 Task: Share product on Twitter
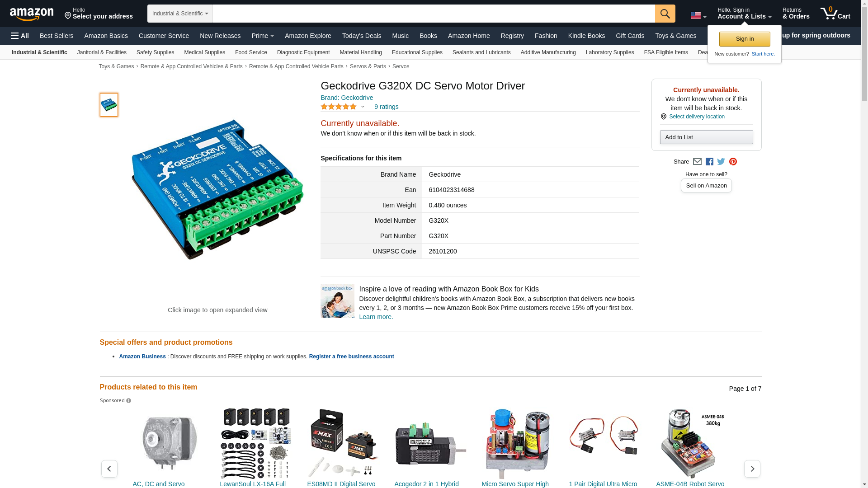(721, 162)
